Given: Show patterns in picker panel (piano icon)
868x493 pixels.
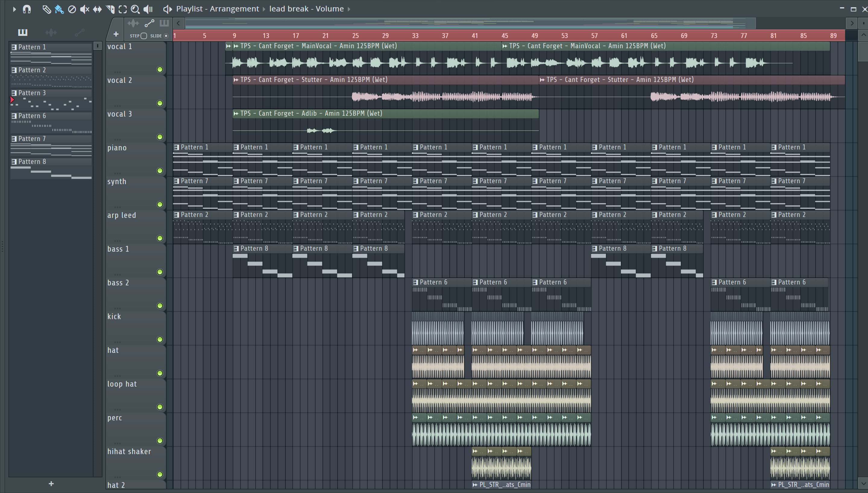Looking at the screenshot, I should [23, 32].
